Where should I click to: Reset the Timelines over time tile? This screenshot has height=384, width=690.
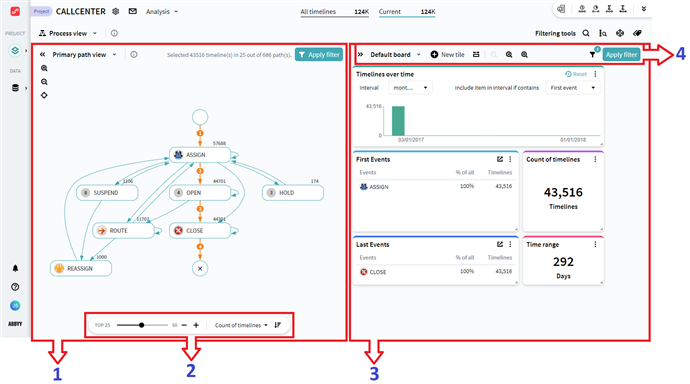[x=576, y=74]
